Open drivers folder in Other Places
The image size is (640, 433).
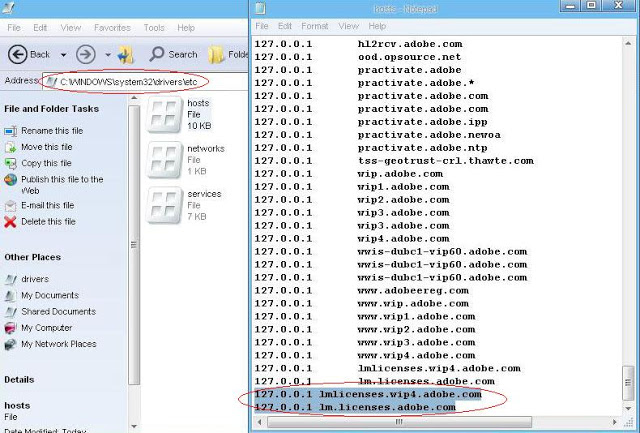point(35,279)
